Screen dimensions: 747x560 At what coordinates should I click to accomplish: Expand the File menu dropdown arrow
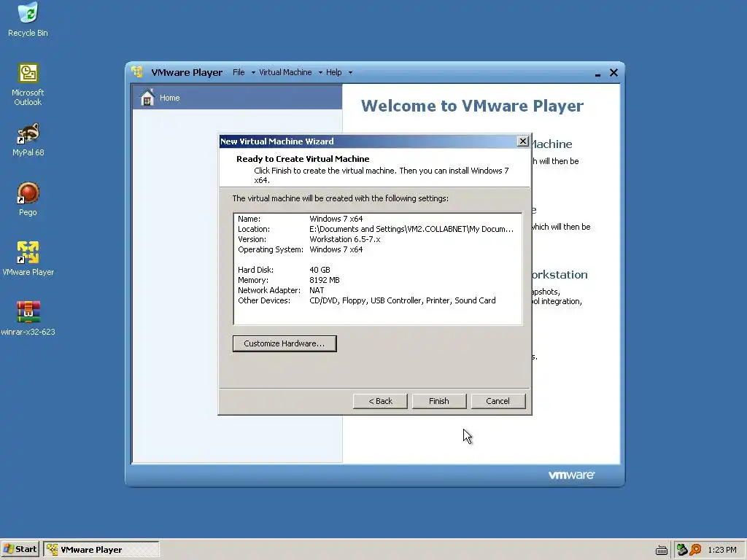[x=253, y=73]
